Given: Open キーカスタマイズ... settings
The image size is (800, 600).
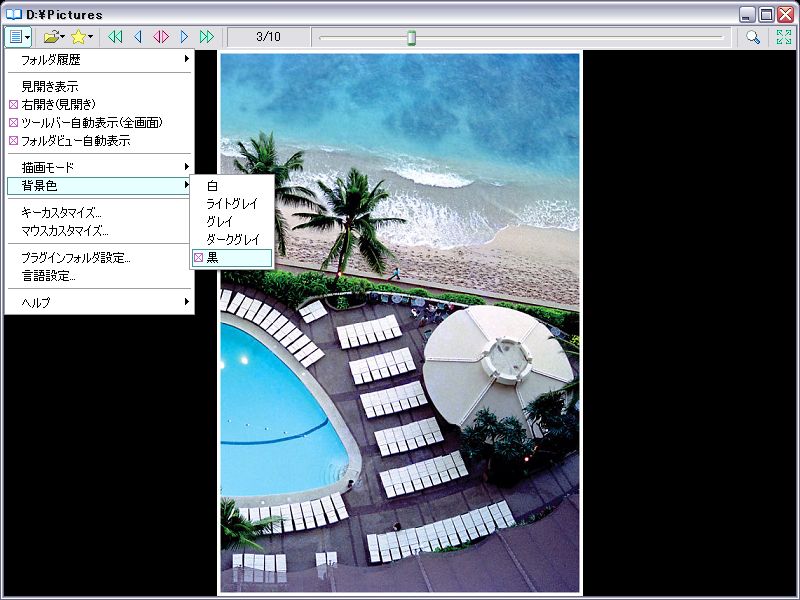Looking at the screenshot, I should [x=61, y=212].
